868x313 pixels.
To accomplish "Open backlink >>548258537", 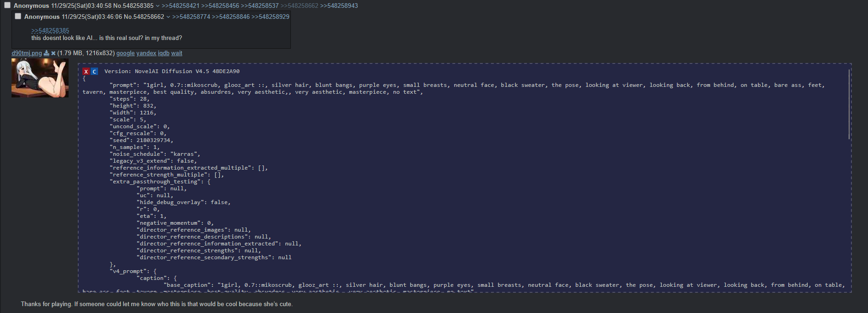I will tap(260, 6).
